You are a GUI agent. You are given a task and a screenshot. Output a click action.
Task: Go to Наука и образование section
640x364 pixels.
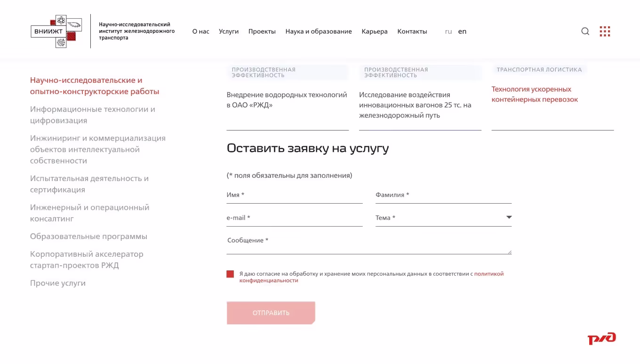[x=319, y=32]
